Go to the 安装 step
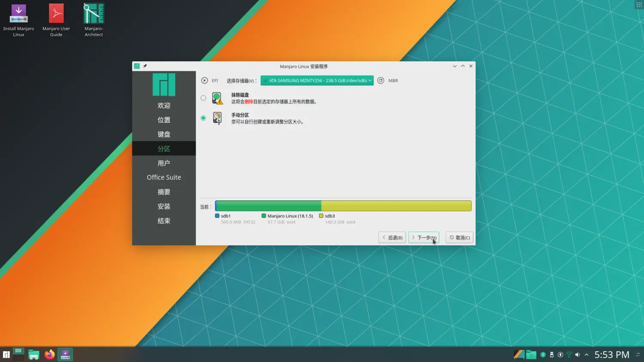 pyautogui.click(x=164, y=206)
